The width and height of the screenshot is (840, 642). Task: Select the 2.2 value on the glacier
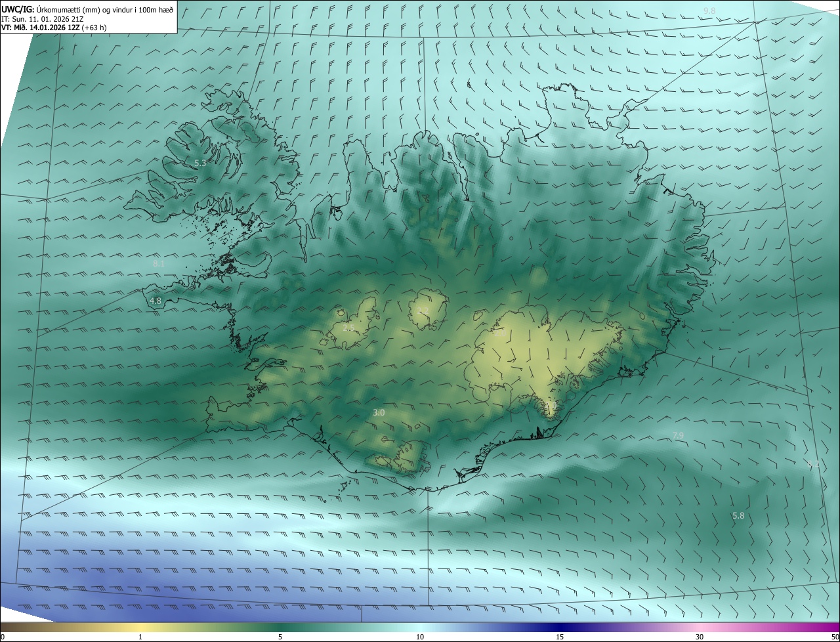(x=423, y=310)
